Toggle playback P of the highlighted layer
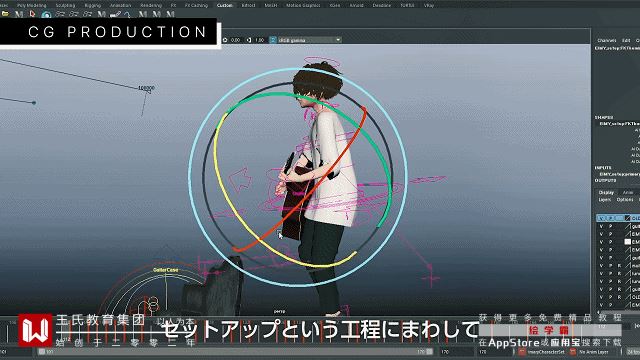Viewport: 640px width, 360px height. 611,218
